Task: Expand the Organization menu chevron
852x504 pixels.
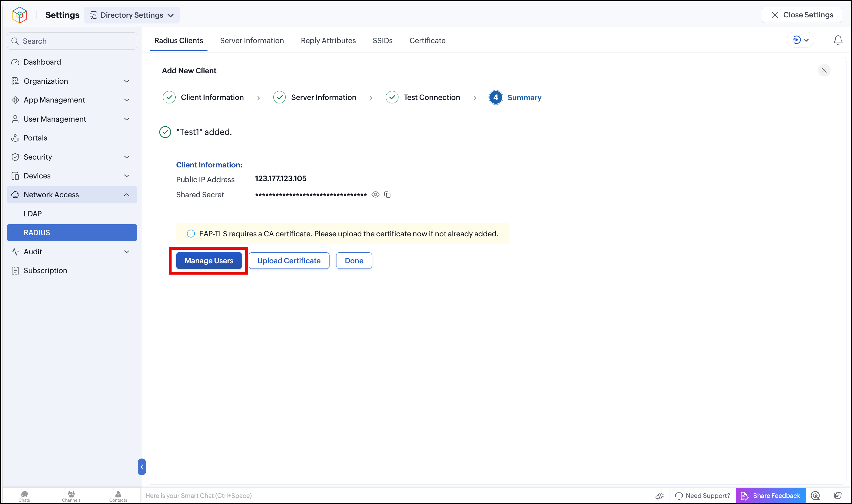Action: click(127, 81)
